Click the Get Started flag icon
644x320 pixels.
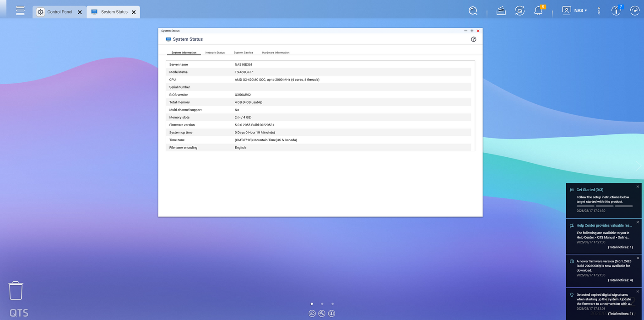(572, 190)
